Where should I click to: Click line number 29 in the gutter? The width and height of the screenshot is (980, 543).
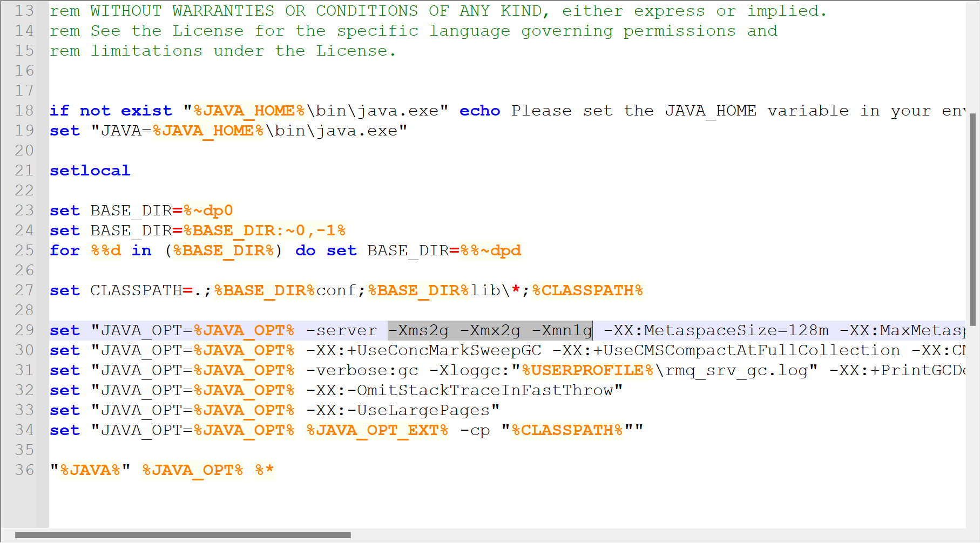click(x=24, y=330)
